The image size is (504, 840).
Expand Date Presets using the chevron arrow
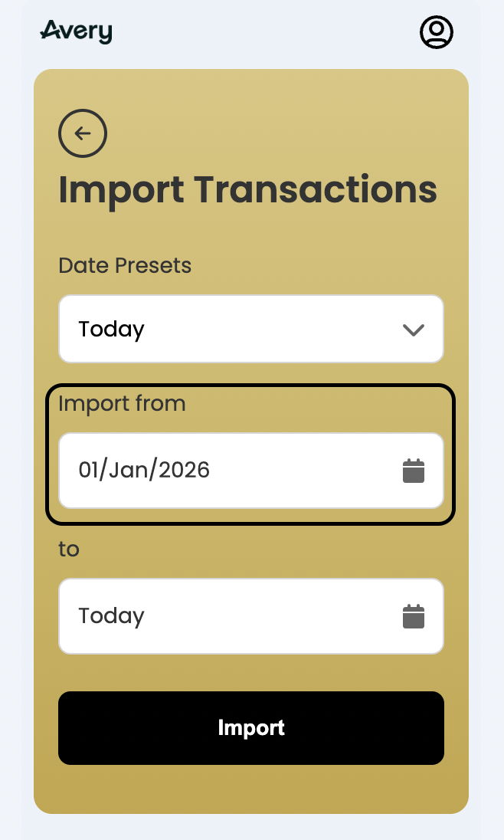click(414, 330)
